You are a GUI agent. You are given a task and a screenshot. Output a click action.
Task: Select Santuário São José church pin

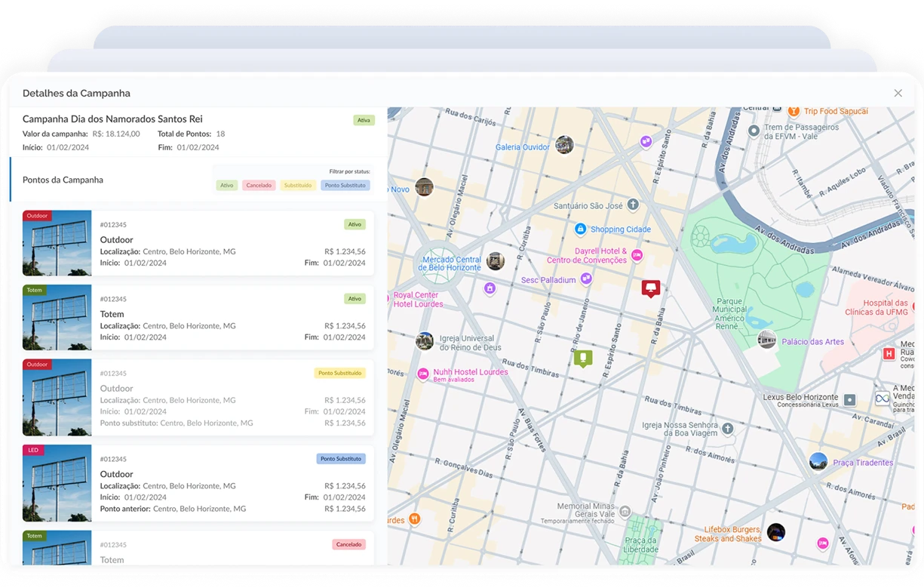[633, 205]
